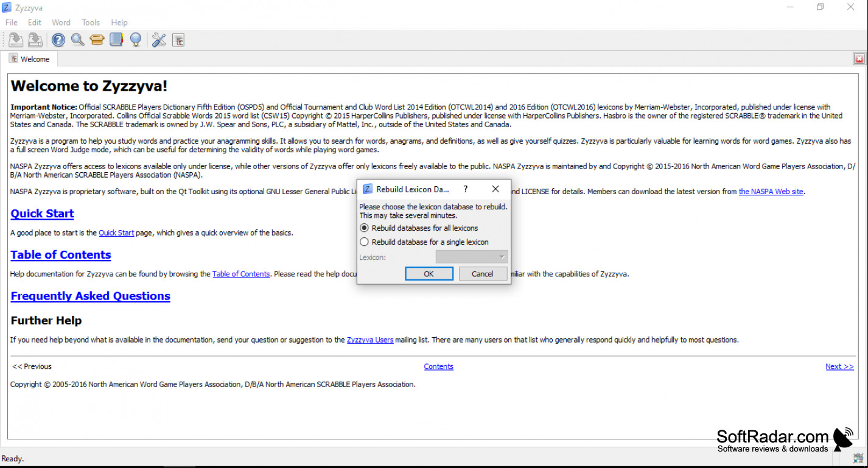Open the cardbox using the box icon
The height and width of the screenshot is (468, 868).
tap(97, 40)
